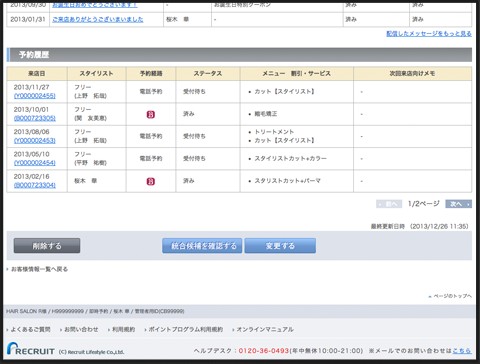Image resolution: width=480 pixels, height=364 pixels.
Task: Click the disabled 前へ pagination button
Action: tap(389, 204)
